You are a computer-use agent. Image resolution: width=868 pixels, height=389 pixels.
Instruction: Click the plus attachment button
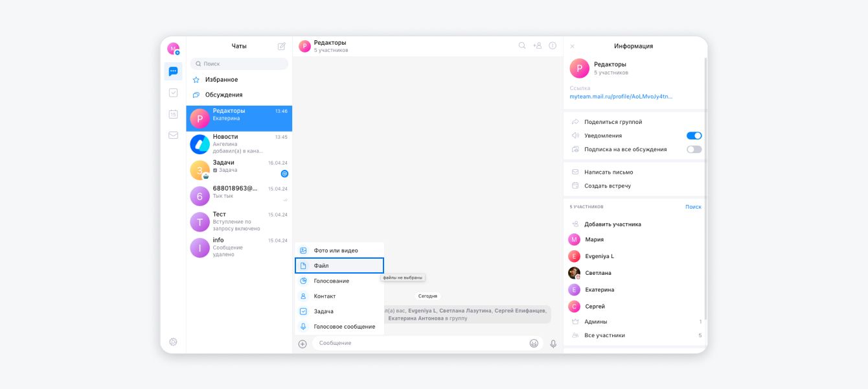tap(303, 344)
